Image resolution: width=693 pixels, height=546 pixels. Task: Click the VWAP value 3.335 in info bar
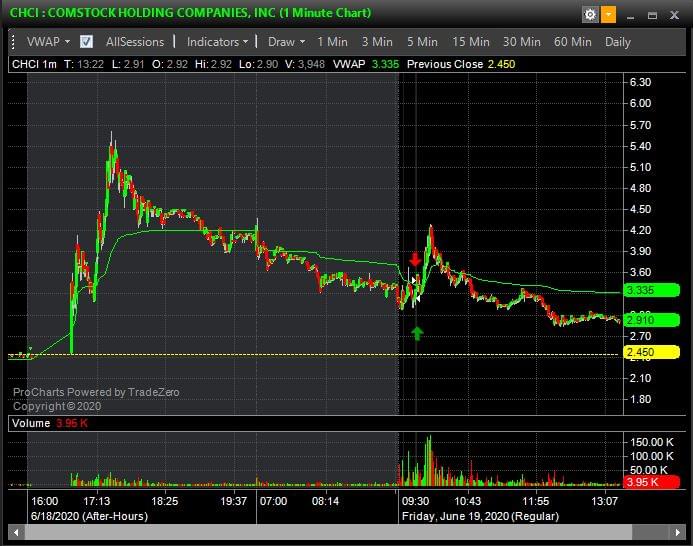(385, 65)
